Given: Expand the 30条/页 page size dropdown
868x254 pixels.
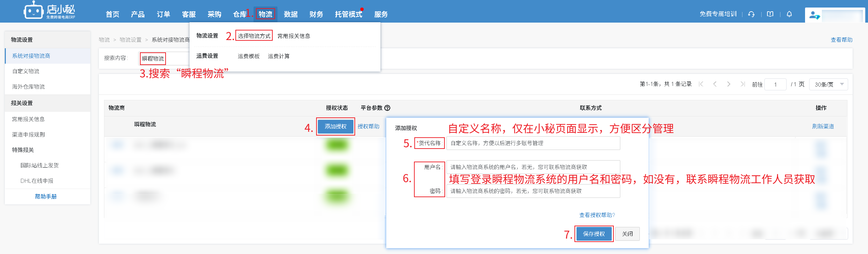Looking at the screenshot, I should pos(828,84).
